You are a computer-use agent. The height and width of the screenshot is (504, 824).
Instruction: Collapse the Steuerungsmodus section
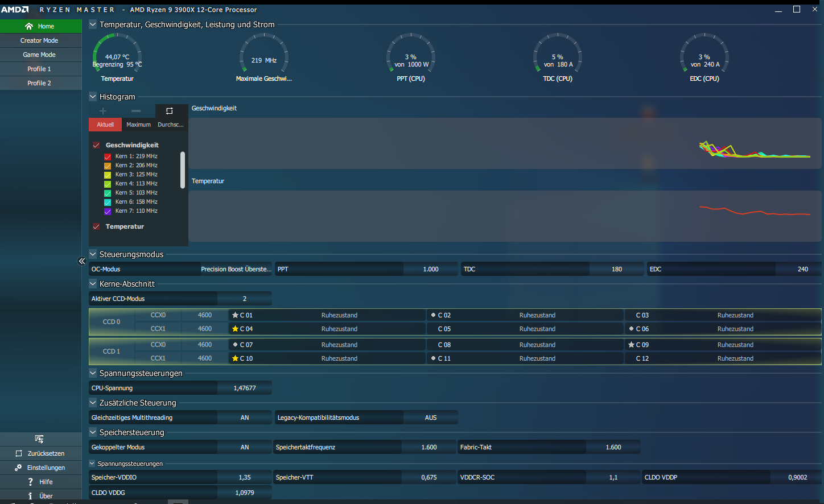(93, 254)
